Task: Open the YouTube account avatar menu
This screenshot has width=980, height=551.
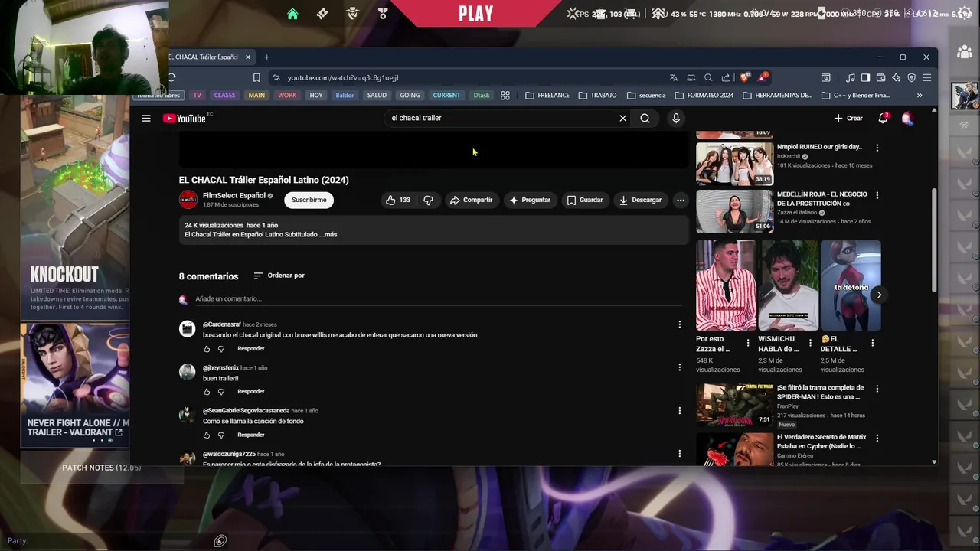Action: [908, 119]
